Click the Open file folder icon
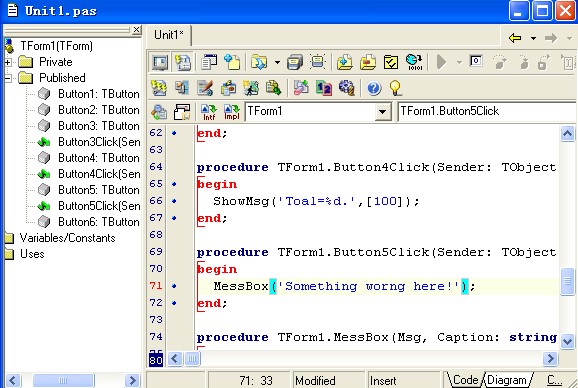The image size is (578, 388). [260, 62]
